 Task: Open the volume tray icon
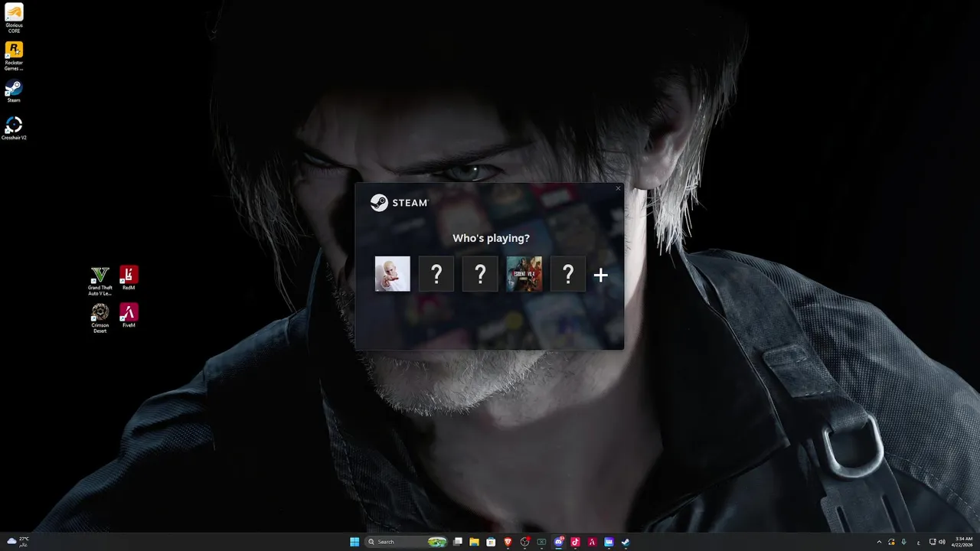tap(942, 542)
